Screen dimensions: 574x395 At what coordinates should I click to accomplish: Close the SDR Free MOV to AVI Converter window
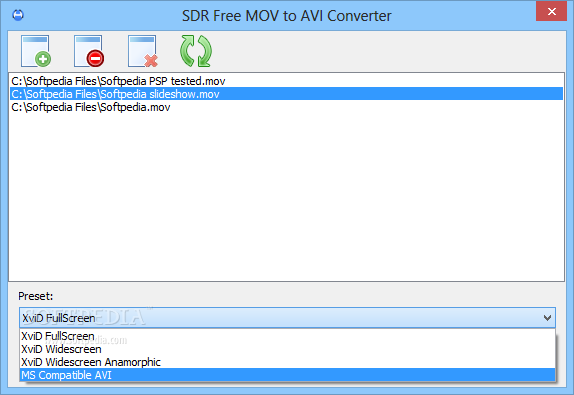[x=551, y=11]
